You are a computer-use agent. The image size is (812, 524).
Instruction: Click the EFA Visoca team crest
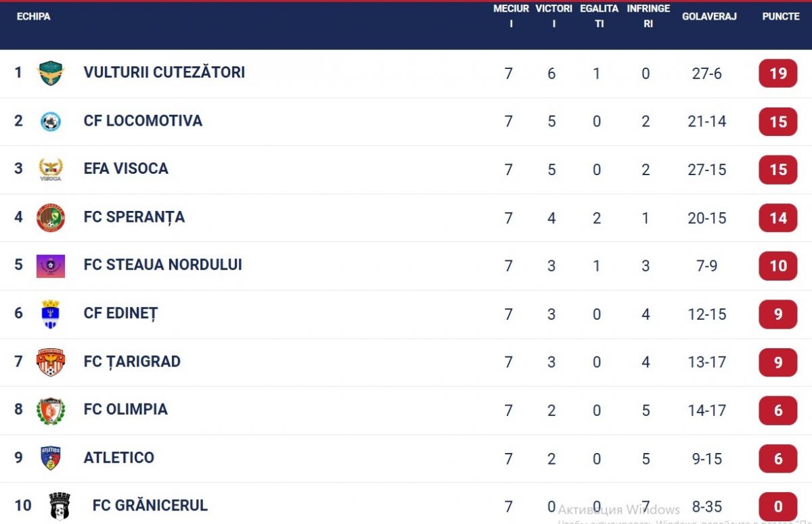(51, 169)
